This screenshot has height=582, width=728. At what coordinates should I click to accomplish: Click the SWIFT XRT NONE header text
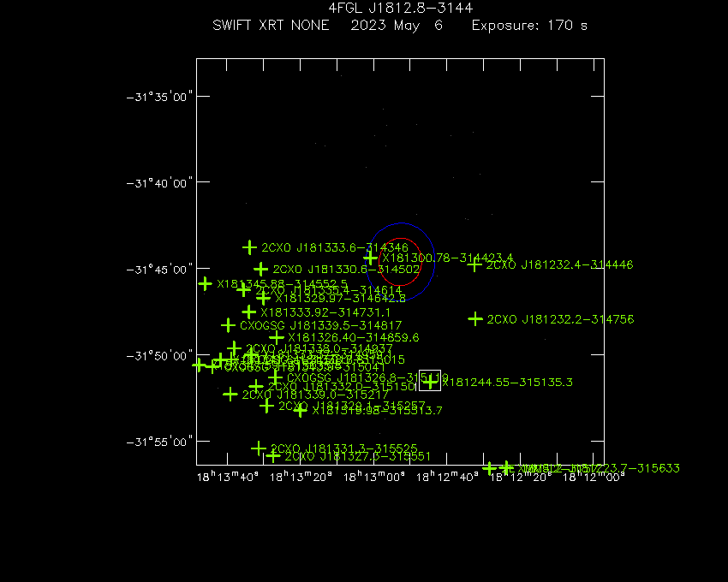(272, 25)
